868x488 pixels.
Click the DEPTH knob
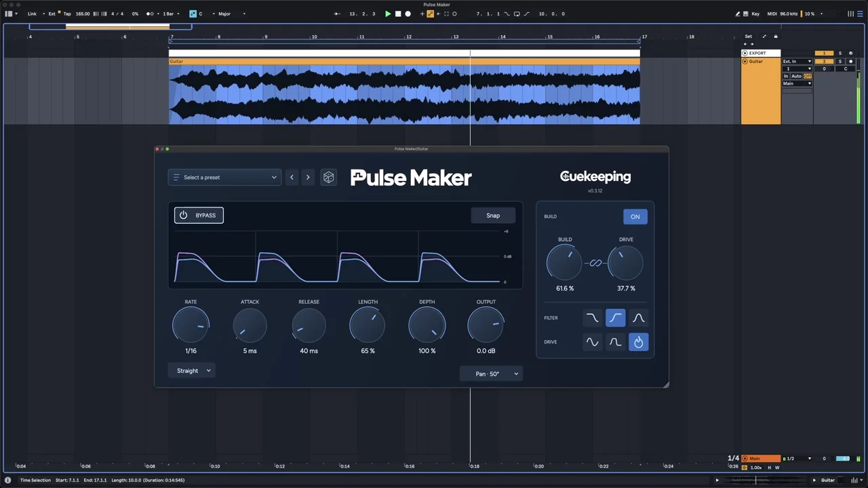427,325
